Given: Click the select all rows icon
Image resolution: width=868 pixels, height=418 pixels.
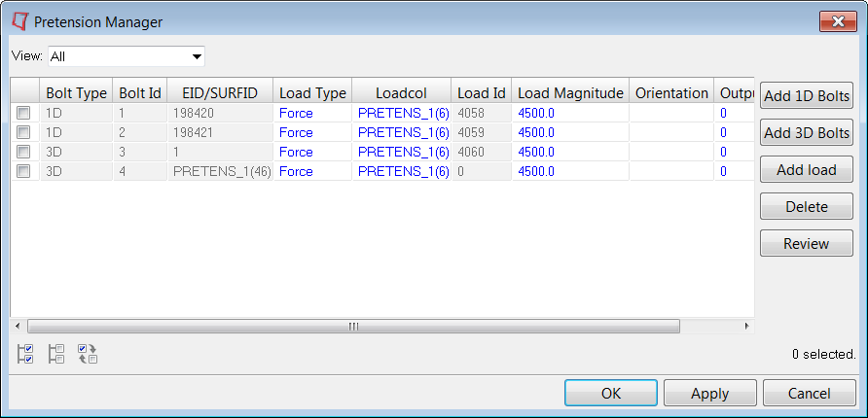Looking at the screenshot, I should click(26, 354).
